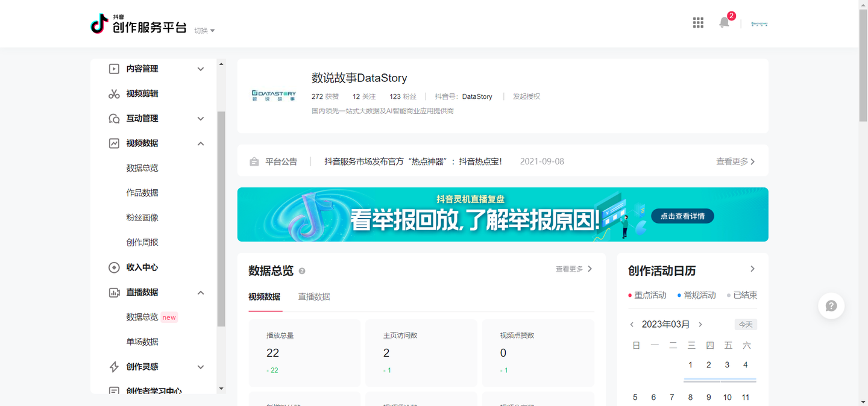Click the 平台公告 briefcase icon
The width and height of the screenshot is (868, 406).
point(254,161)
